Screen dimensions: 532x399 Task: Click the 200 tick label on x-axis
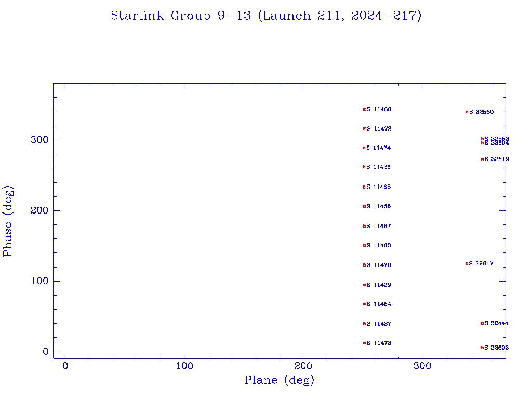(303, 366)
